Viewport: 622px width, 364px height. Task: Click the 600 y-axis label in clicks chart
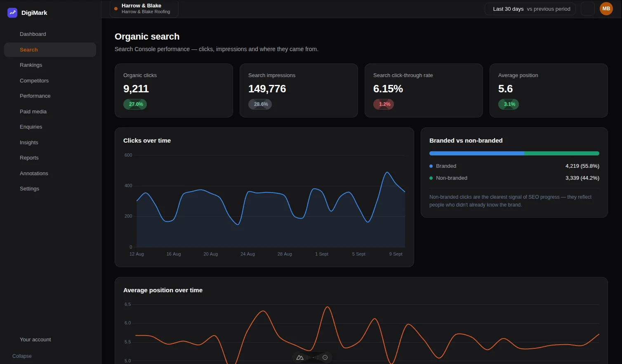pyautogui.click(x=128, y=155)
